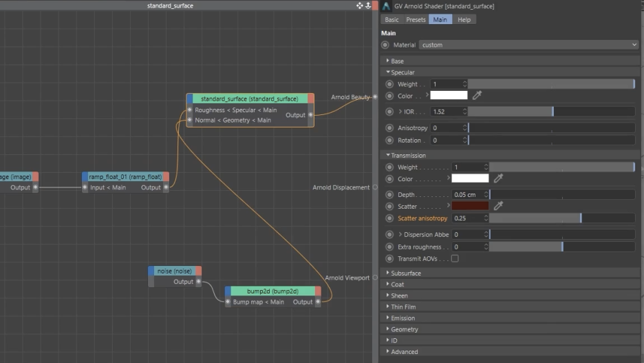
Task: Pick Transmission Color with the eyedropper
Action: 498,178
